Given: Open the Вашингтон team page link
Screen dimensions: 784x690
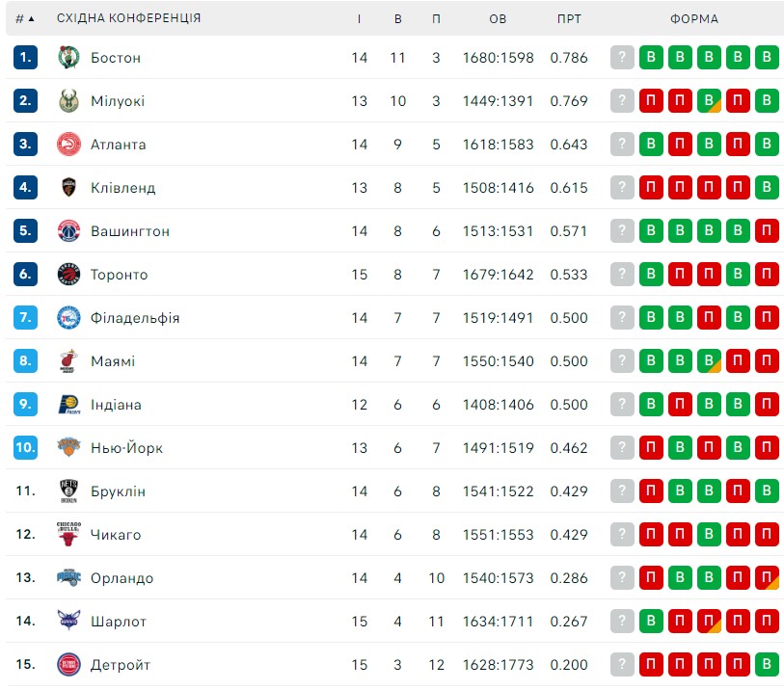Looking at the screenshot, I should 130,231.
